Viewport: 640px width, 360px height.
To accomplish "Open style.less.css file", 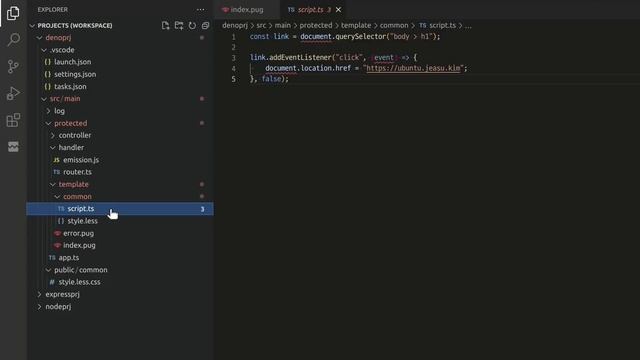I will 79,282.
